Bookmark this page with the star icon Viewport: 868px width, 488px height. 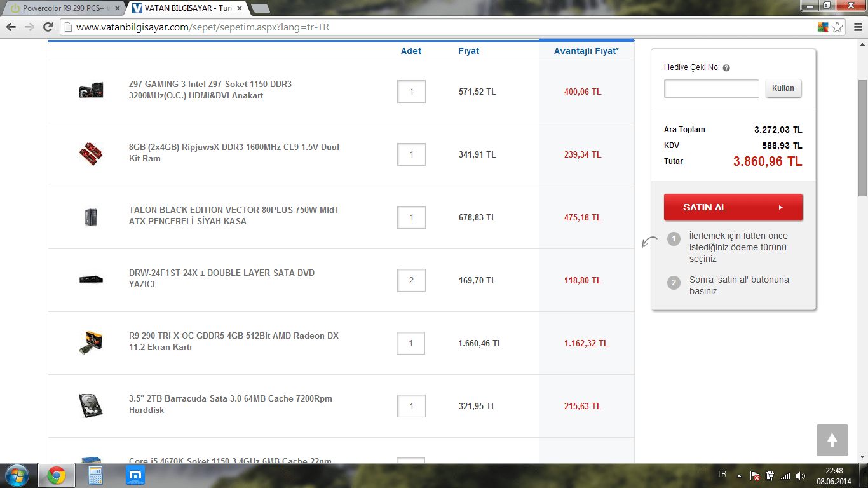[x=837, y=27]
